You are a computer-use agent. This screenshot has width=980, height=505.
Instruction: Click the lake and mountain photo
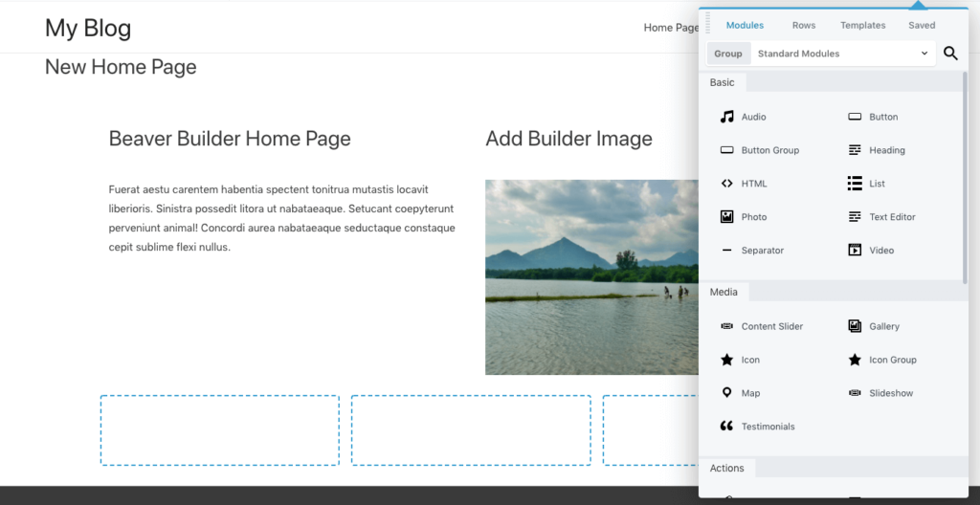pyautogui.click(x=591, y=277)
